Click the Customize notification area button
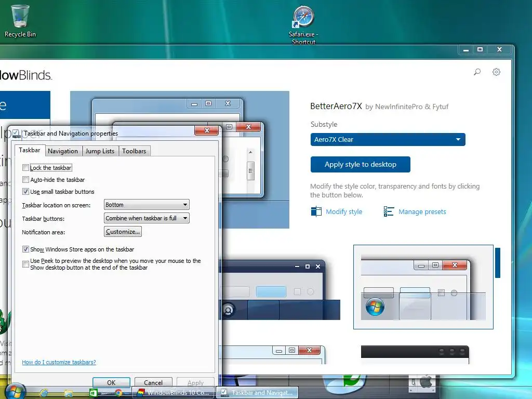The height and width of the screenshot is (399, 532). (123, 232)
